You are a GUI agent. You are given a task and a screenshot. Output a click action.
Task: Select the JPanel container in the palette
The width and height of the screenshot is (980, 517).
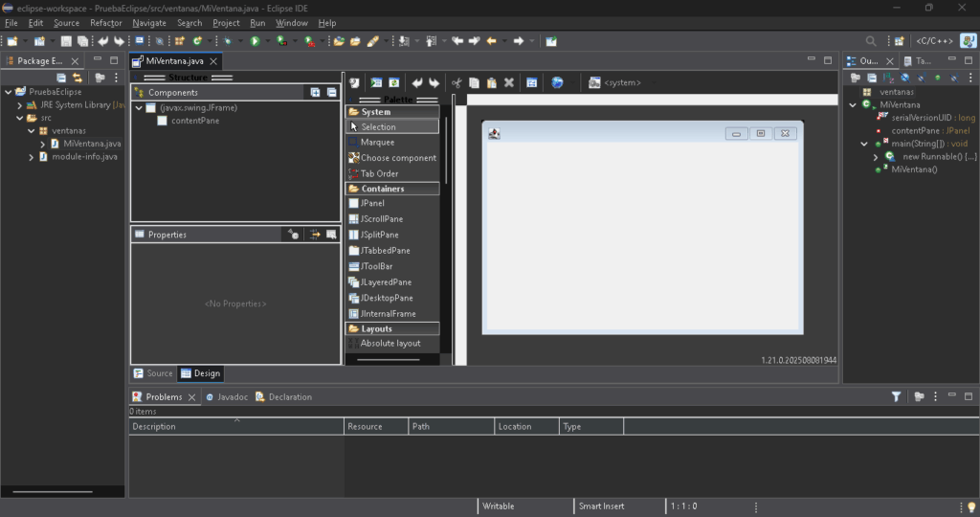(x=392, y=203)
